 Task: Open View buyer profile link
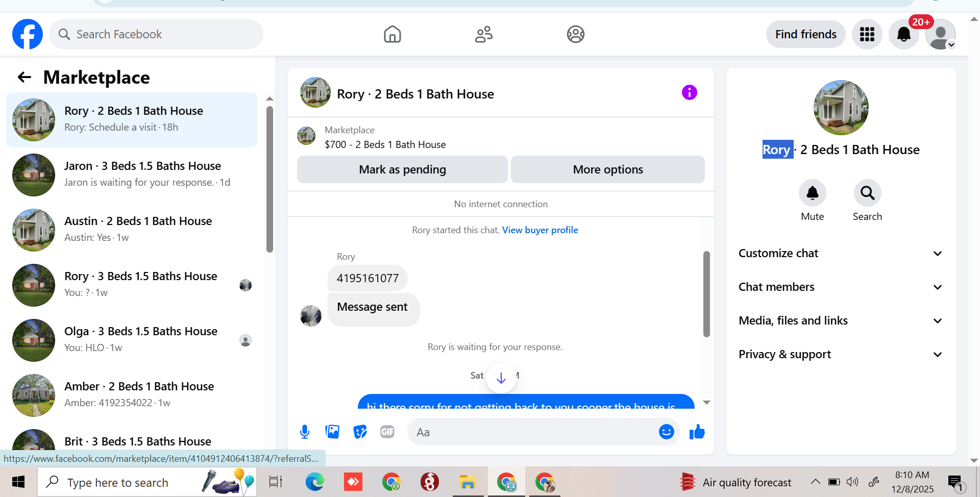click(x=540, y=230)
